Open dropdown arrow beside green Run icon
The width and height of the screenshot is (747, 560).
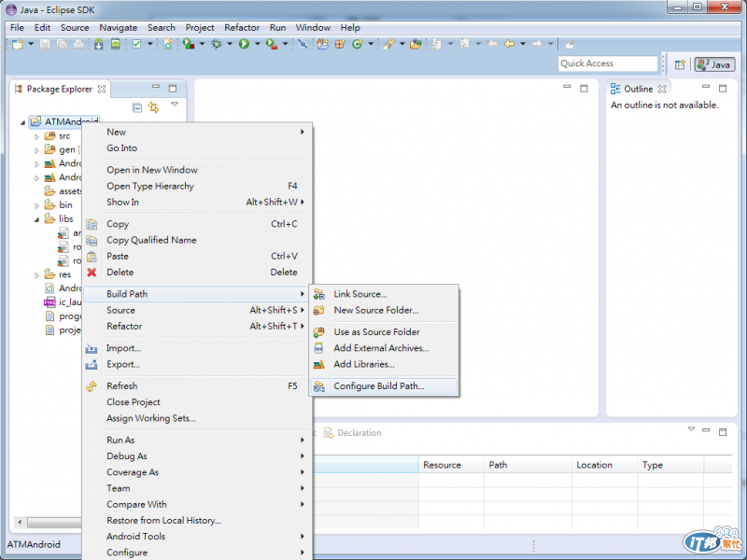coord(258,44)
